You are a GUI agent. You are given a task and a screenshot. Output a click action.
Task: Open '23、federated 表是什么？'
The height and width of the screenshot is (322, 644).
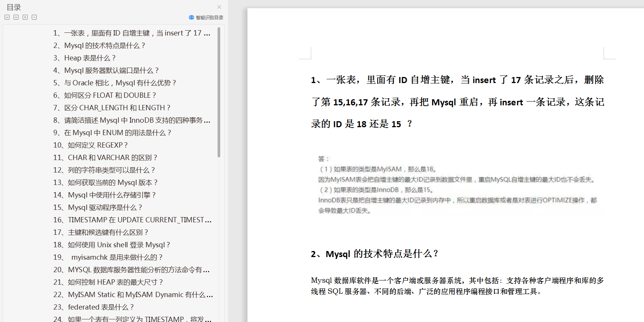point(93,307)
